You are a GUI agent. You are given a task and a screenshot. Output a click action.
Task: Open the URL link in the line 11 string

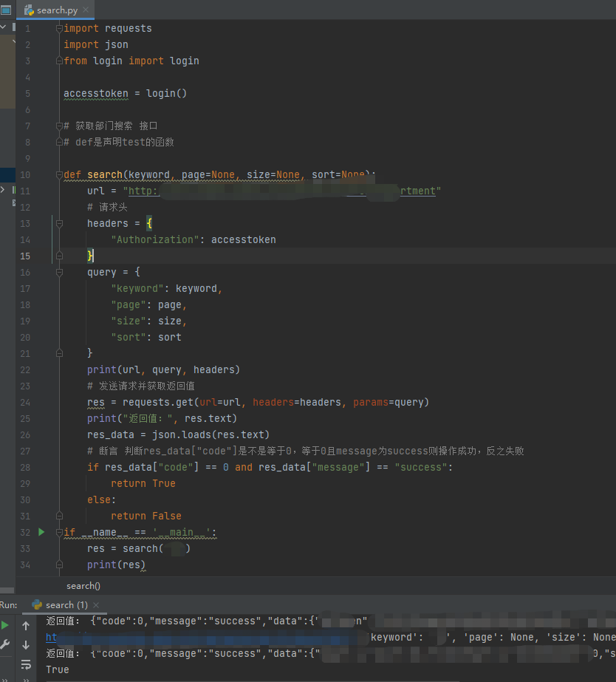coord(281,191)
